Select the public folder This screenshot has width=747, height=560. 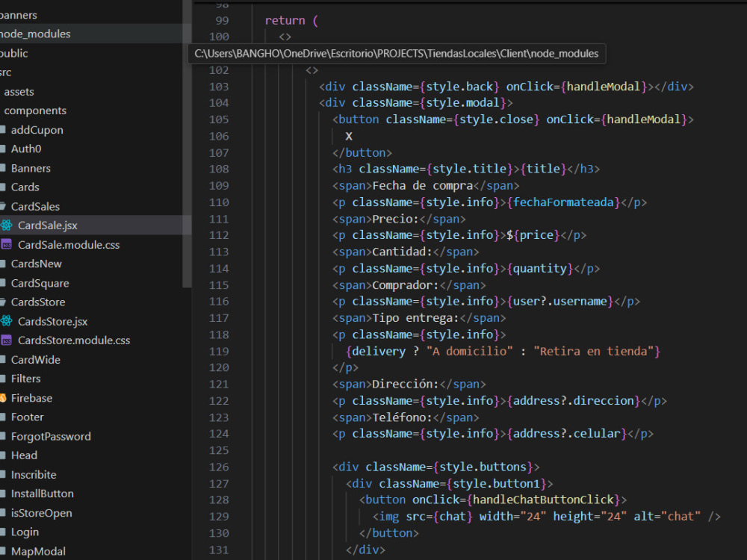pos(13,53)
